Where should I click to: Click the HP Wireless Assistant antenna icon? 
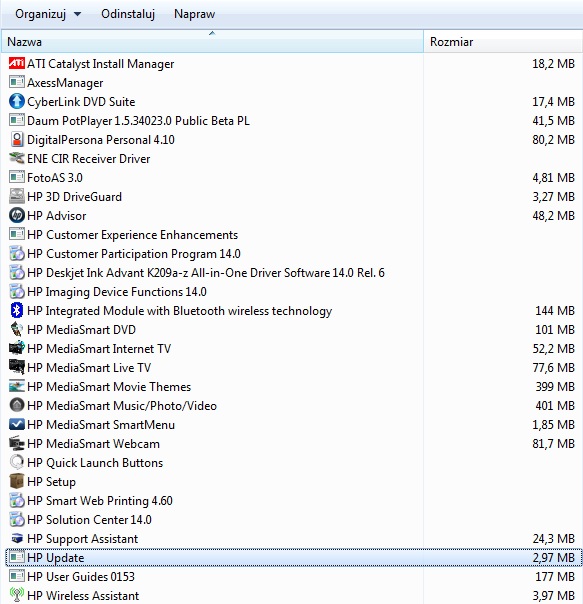click(x=17, y=595)
